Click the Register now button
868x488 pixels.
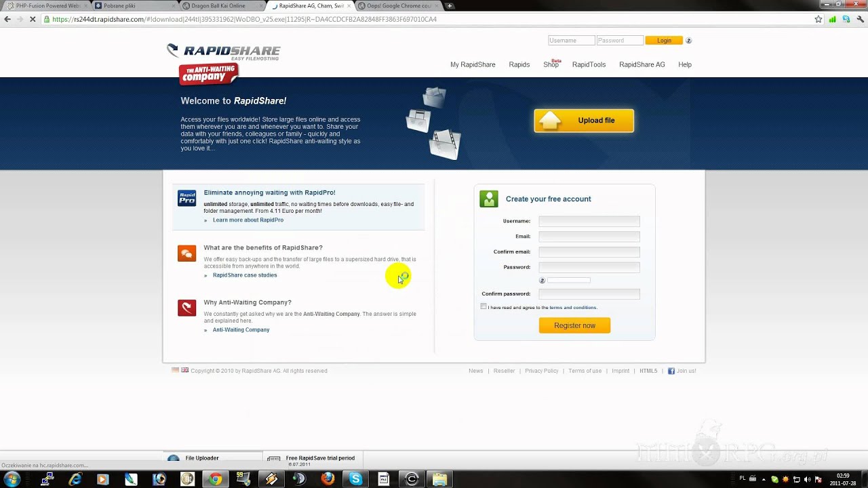coord(574,325)
